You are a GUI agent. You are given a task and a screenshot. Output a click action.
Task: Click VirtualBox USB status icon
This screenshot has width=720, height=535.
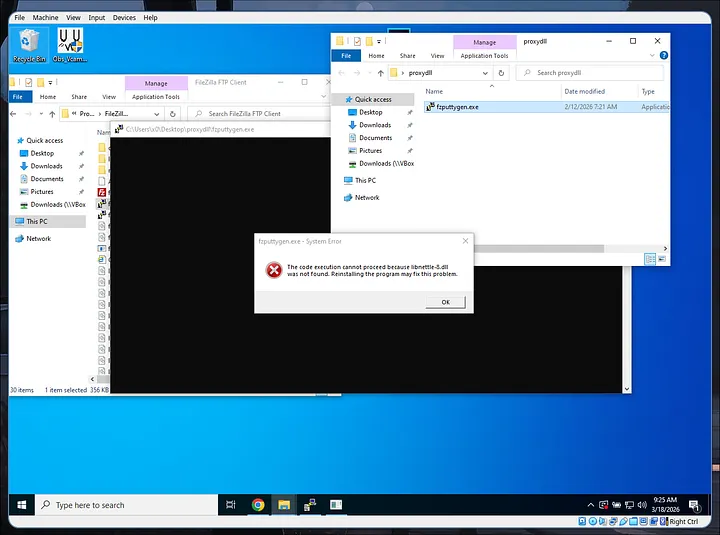(623, 521)
